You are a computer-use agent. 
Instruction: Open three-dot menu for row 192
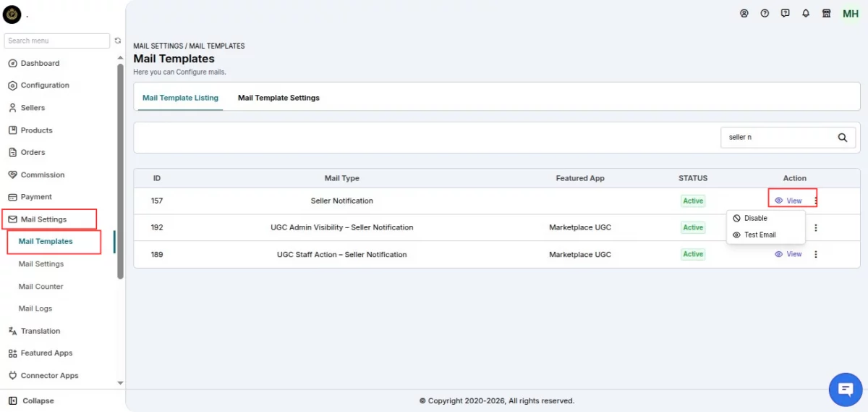coord(816,227)
